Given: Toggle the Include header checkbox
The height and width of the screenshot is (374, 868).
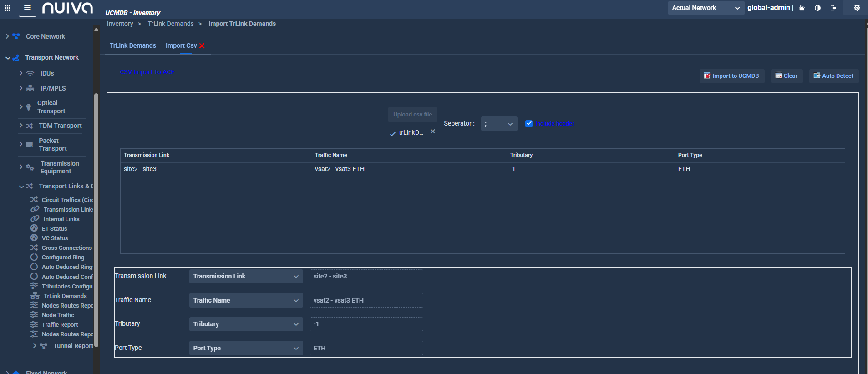Looking at the screenshot, I should [x=529, y=124].
